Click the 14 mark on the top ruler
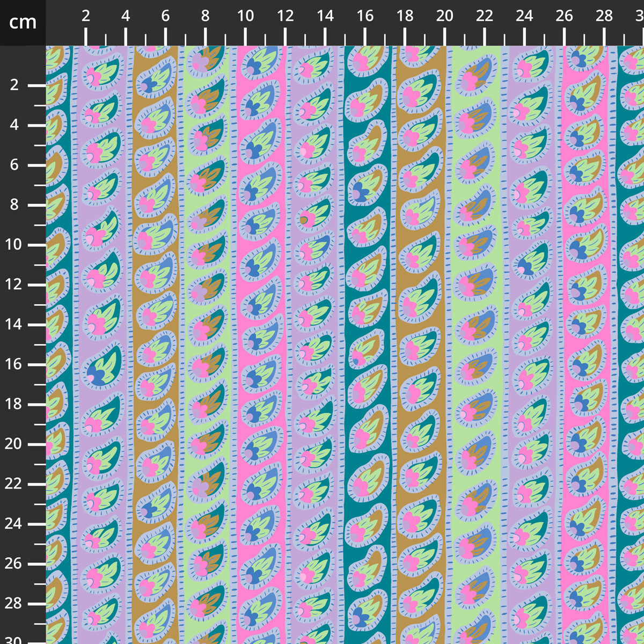This screenshot has width=644, height=644. point(325,17)
